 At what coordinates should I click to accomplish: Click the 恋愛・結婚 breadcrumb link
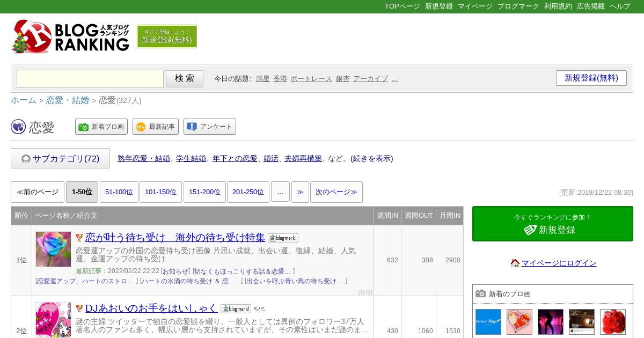pos(68,100)
